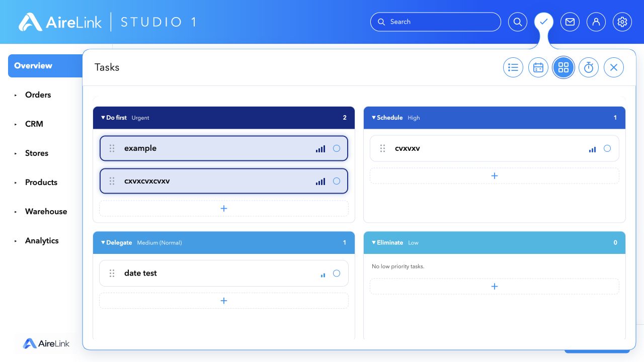
Task: Collapse the 'Schedule' quadrant
Action: point(374,118)
